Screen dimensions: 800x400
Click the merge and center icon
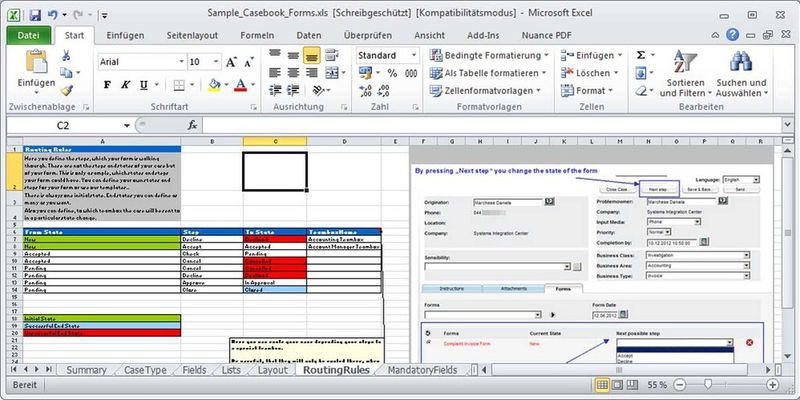click(332, 73)
